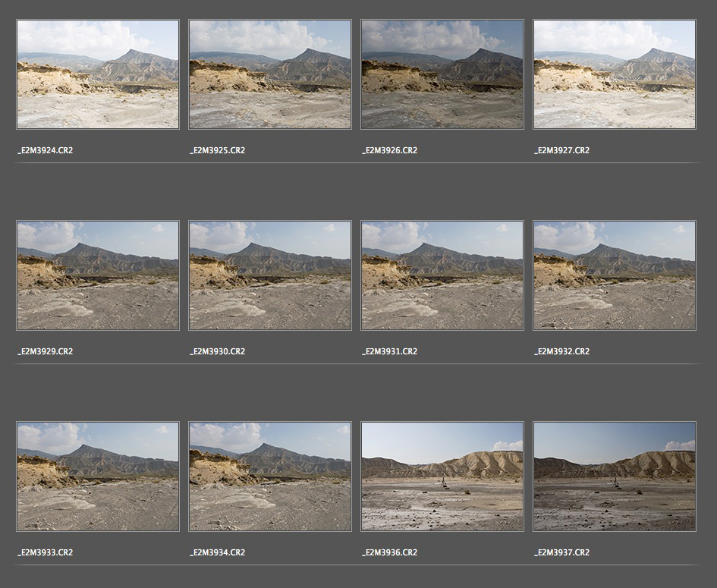
Task: Click the _E2M3934.CR2 filename label
Action: [x=218, y=553]
